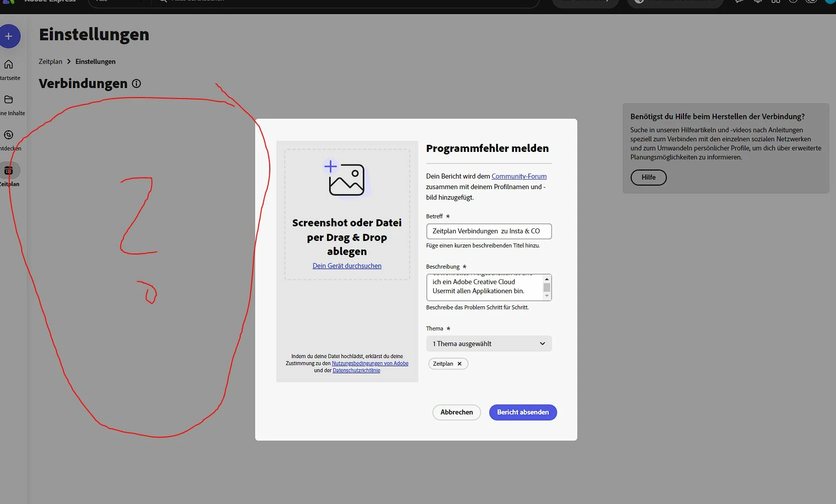Open the Datenschutzrichtlinie link
This screenshot has height=504, width=836.
356,370
